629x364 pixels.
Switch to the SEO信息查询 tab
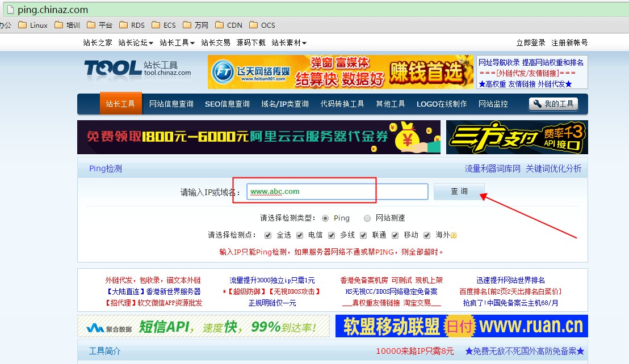coord(227,104)
